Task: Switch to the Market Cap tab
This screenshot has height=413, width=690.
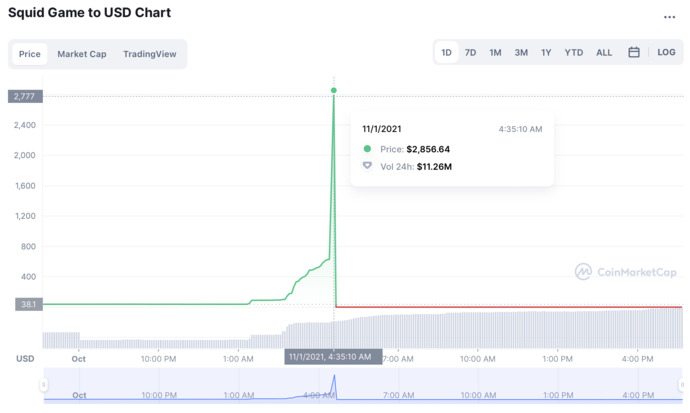Action: point(82,54)
